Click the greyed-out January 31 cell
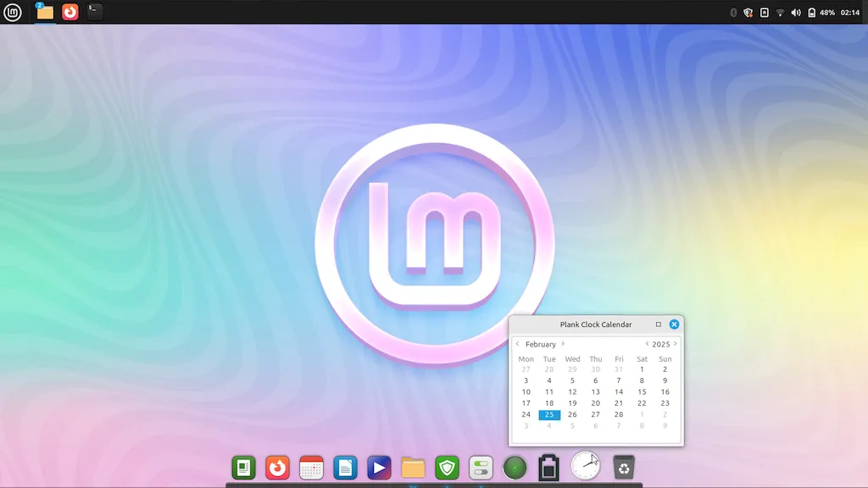This screenshot has width=868, height=488. [x=619, y=369]
